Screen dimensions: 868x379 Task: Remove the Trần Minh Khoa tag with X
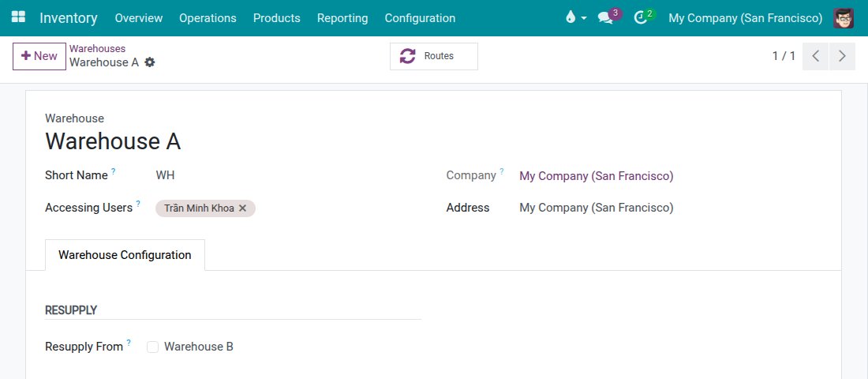pyautogui.click(x=242, y=208)
